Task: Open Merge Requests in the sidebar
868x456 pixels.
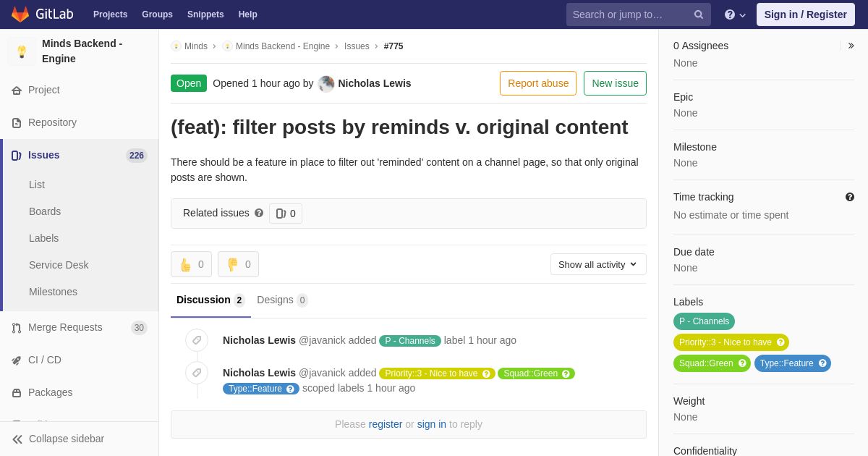Action: point(65,327)
